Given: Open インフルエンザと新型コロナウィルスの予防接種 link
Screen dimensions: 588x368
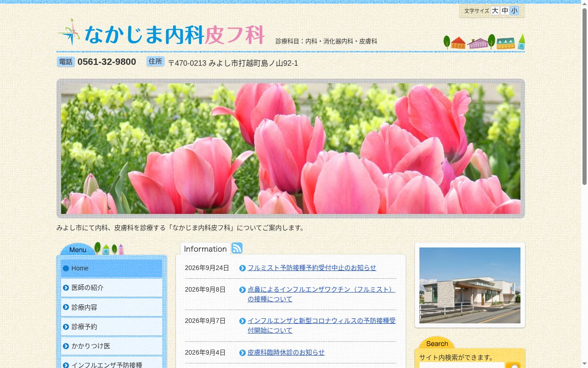Looking at the screenshot, I should click(322, 326).
